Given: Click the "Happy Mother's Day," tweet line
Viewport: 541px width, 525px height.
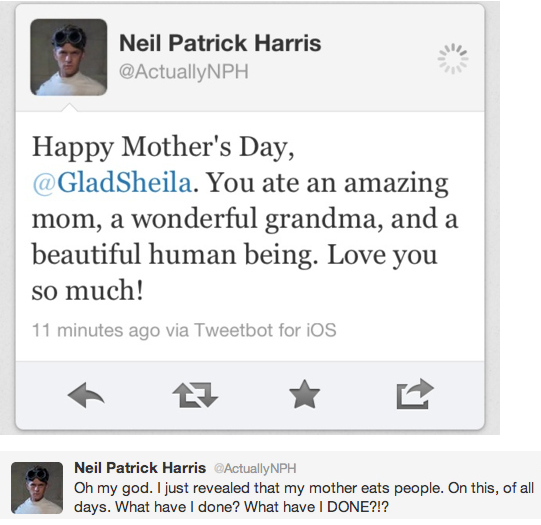Looking at the screenshot, I should tap(164, 148).
